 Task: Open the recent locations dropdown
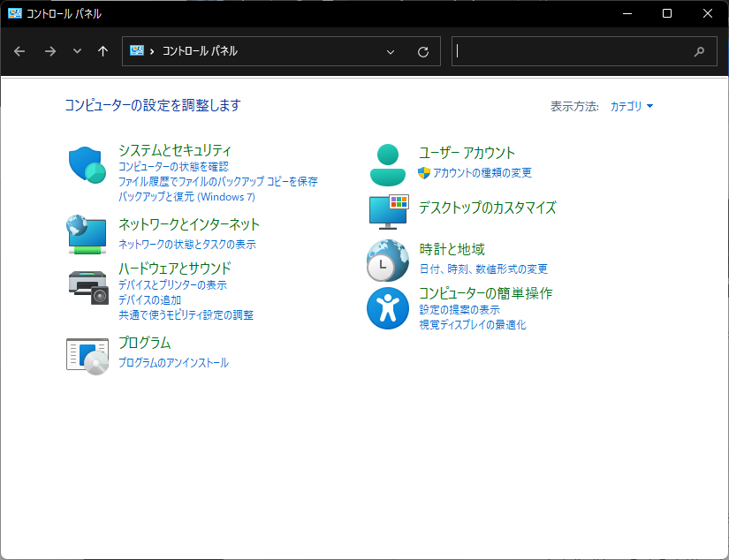pos(77,51)
